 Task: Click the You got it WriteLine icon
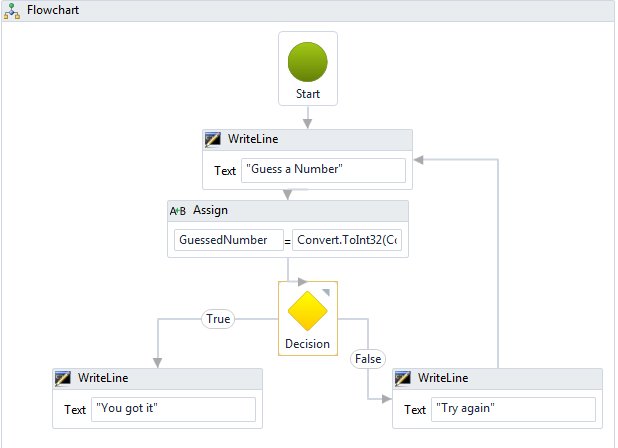pyautogui.click(x=63, y=378)
